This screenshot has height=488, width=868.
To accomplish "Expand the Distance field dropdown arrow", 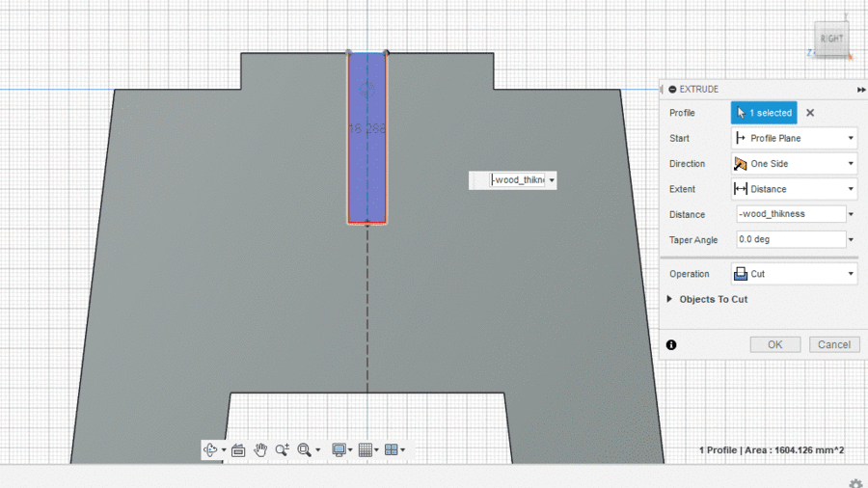I will (x=852, y=214).
